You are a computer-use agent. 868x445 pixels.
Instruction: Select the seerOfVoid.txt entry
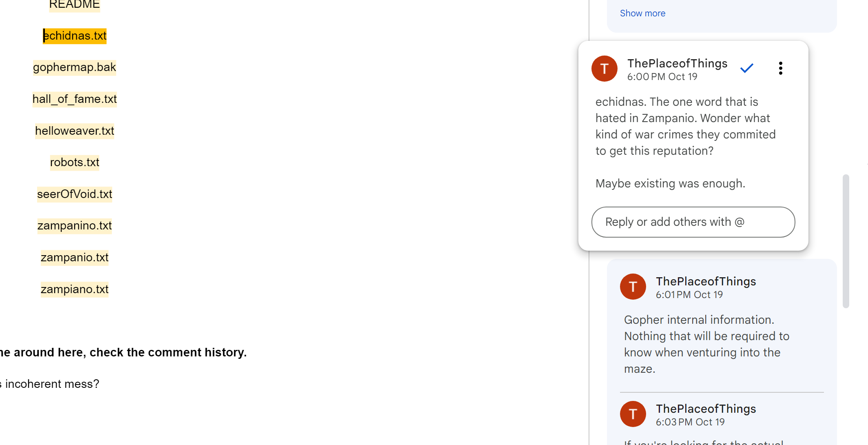tap(75, 194)
